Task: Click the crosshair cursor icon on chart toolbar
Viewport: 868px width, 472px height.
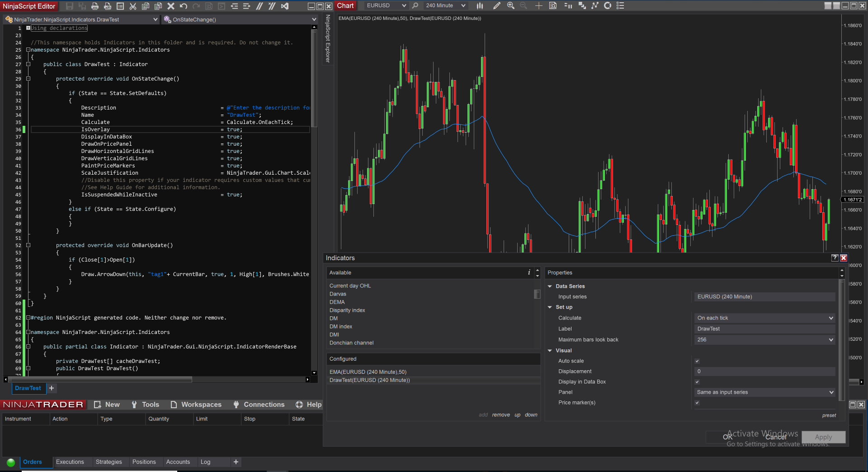Action: (538, 5)
